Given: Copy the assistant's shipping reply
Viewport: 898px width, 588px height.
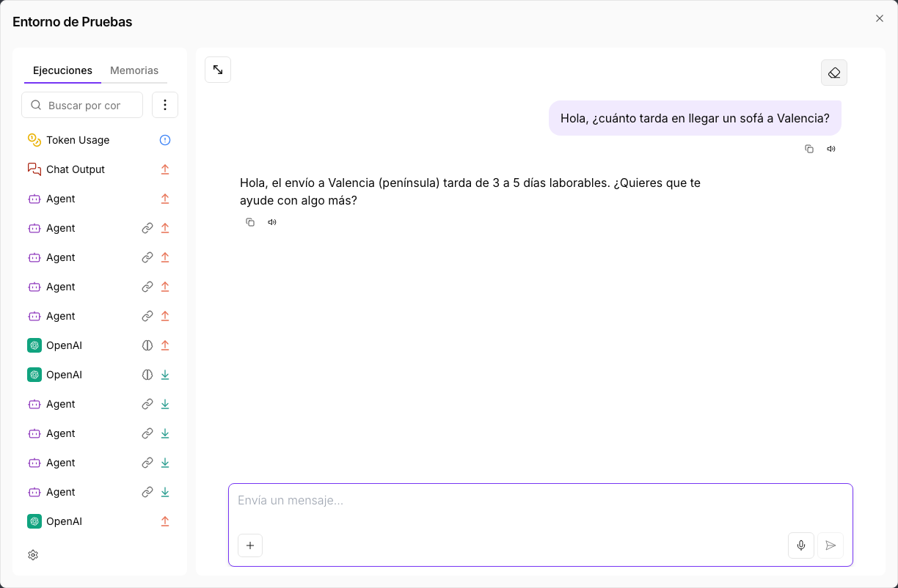Looking at the screenshot, I should pyautogui.click(x=250, y=222).
